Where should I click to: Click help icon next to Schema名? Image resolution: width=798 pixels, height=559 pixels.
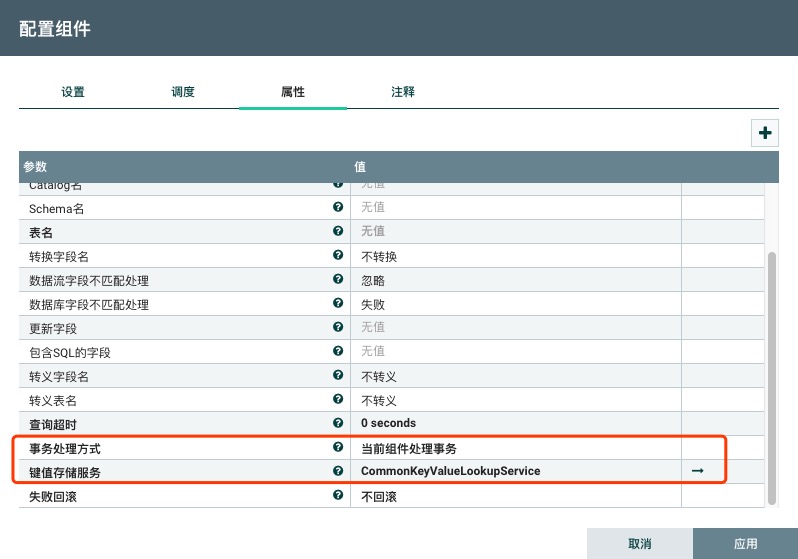point(338,207)
